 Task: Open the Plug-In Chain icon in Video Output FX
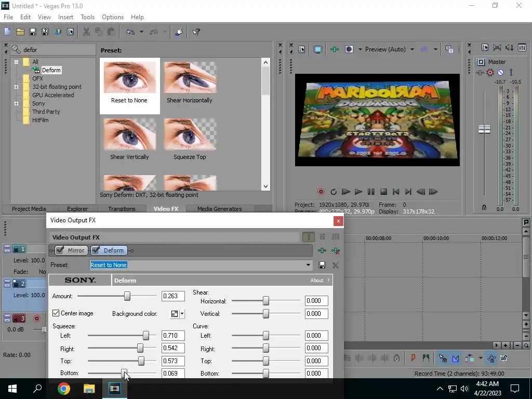click(x=322, y=250)
